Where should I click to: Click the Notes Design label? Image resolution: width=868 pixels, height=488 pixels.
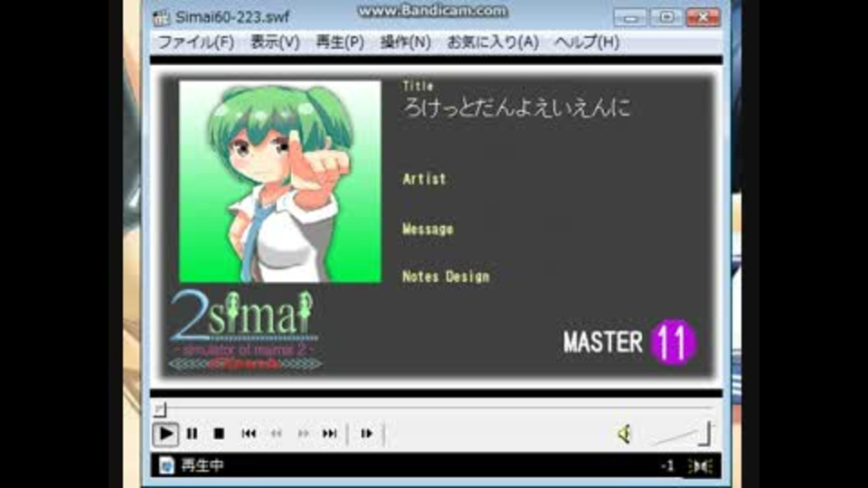pyautogui.click(x=446, y=277)
